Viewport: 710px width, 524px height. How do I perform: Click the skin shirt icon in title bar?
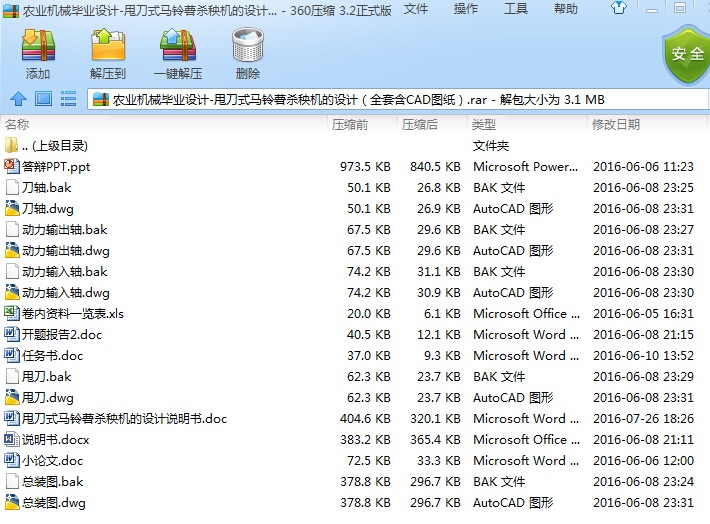pos(618,9)
